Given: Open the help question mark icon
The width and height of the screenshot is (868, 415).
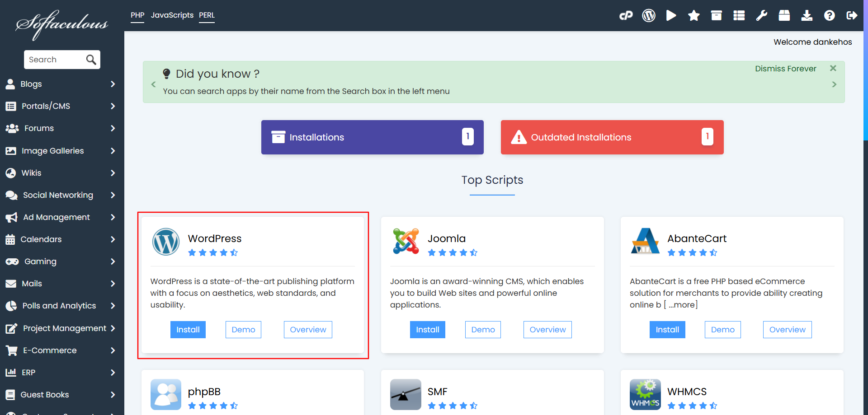Looking at the screenshot, I should (830, 16).
